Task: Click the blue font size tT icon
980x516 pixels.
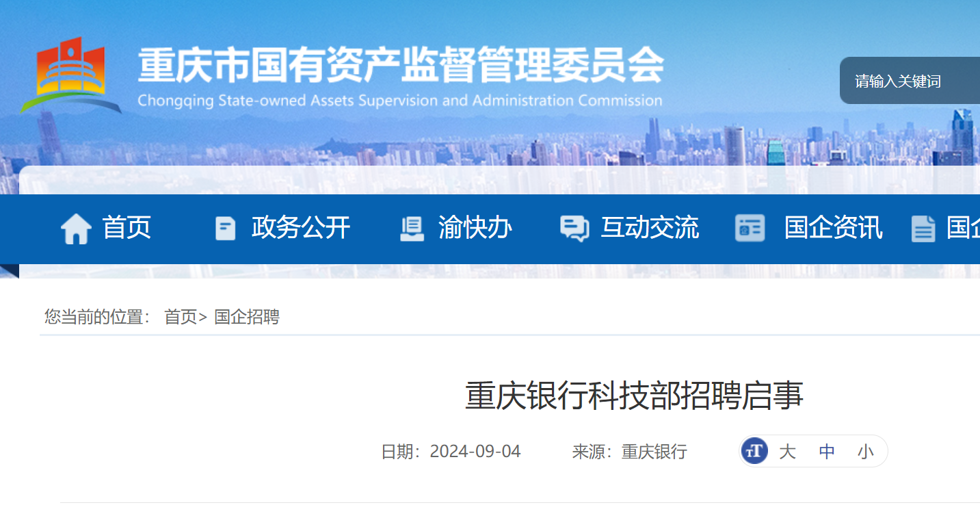Action: click(754, 451)
